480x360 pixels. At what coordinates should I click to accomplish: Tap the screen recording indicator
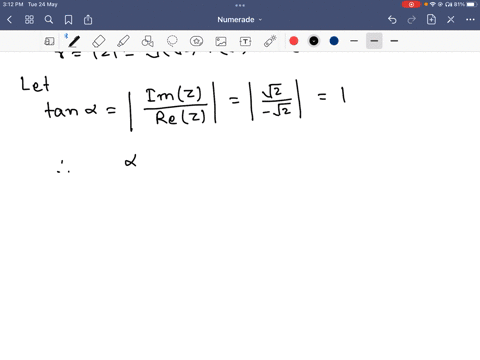411,4
